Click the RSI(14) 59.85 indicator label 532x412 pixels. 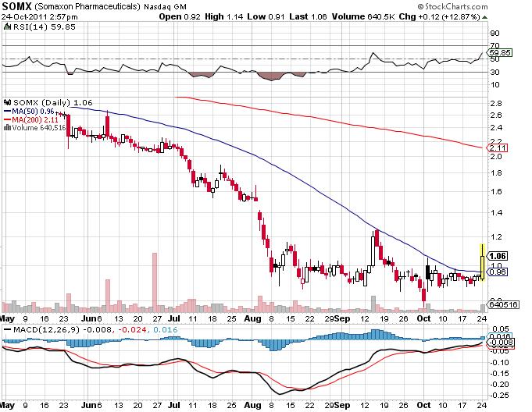(x=44, y=27)
